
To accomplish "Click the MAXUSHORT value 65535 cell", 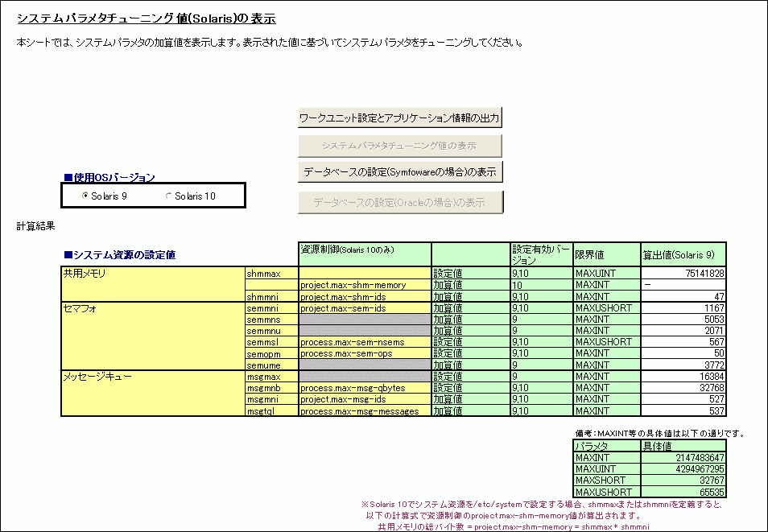I will (683, 492).
